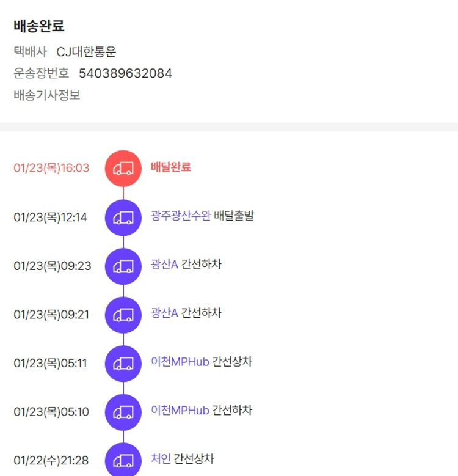Open the 광산A link in the 09:21 entry
The height and width of the screenshot is (476, 458).
coord(164,313)
